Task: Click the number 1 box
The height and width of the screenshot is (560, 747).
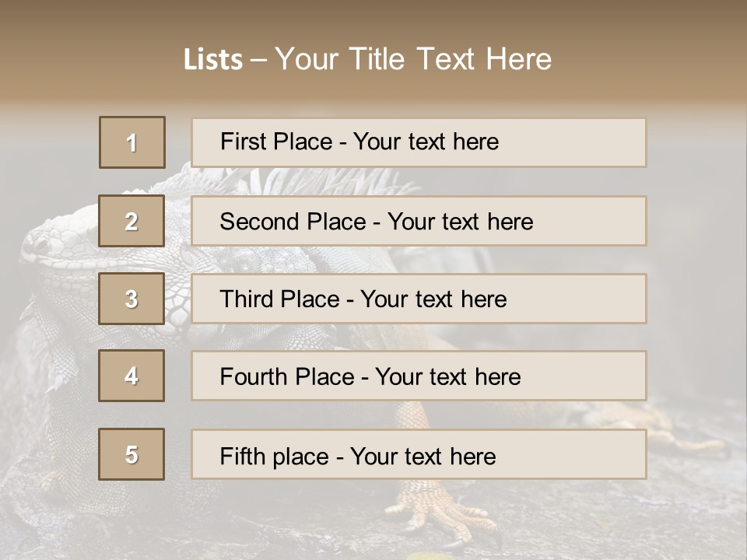Action: tap(132, 142)
